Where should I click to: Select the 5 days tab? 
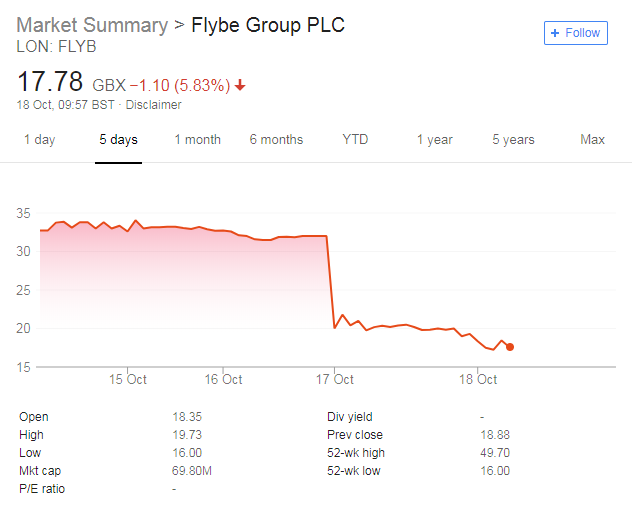pos(118,140)
